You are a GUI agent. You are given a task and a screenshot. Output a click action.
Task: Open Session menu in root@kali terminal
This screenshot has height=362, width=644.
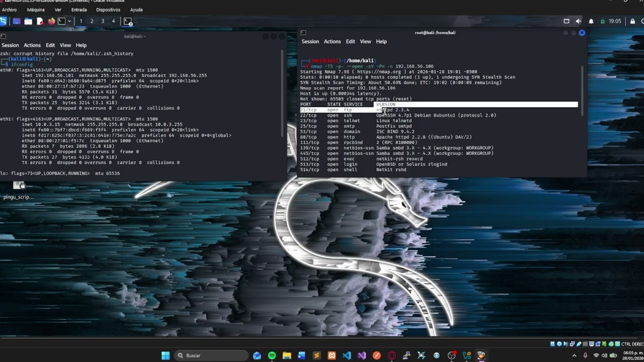[310, 42]
